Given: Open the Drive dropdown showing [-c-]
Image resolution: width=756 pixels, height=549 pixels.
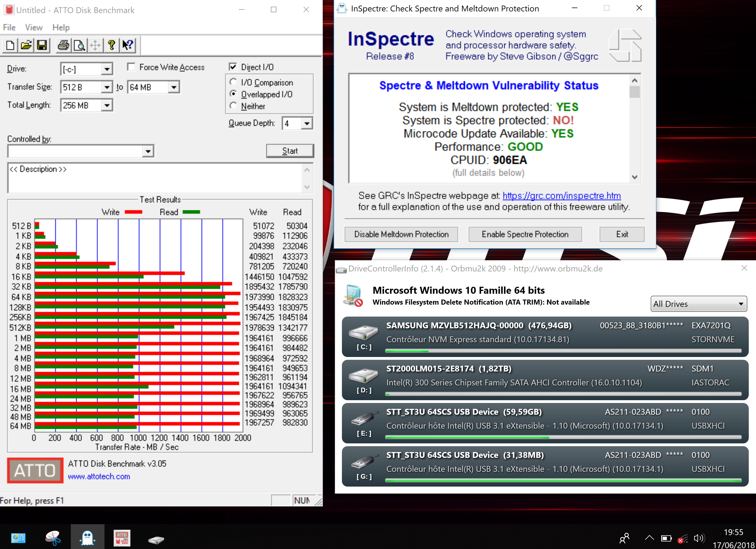Looking at the screenshot, I should 107,69.
